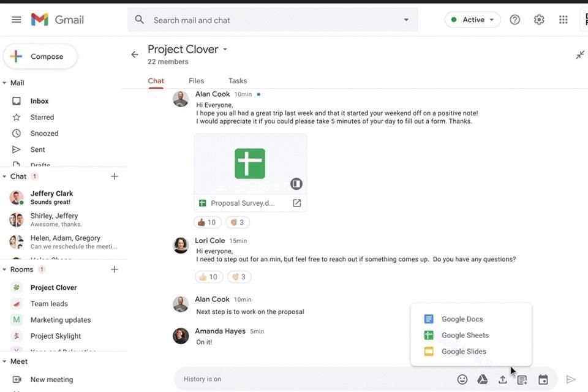Toggle clapping reaction on Lori Cole's message

(238, 277)
